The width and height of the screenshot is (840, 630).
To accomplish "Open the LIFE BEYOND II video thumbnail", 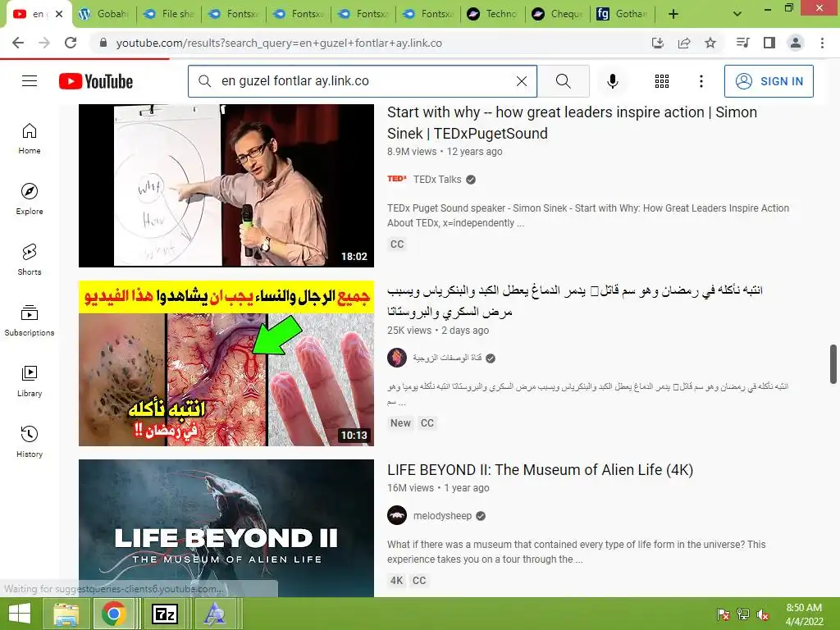I will (x=226, y=528).
